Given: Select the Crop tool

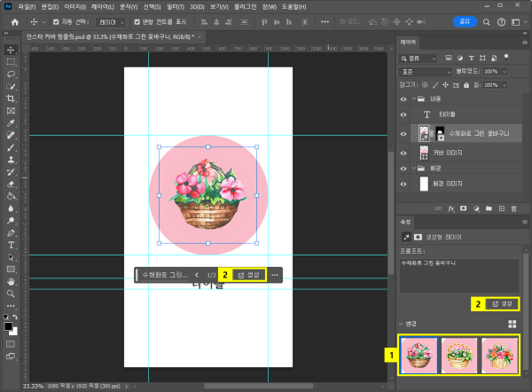Looking at the screenshot, I should point(11,98).
